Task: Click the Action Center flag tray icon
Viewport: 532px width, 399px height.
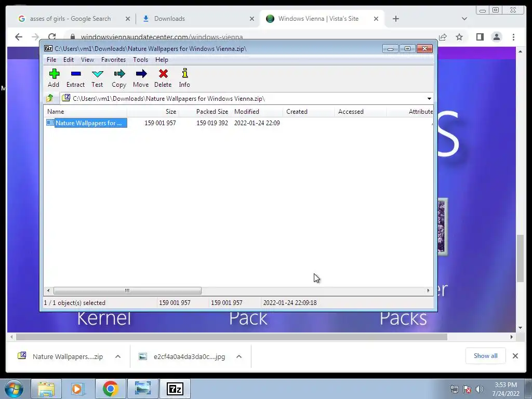Action: pyautogui.click(x=467, y=389)
